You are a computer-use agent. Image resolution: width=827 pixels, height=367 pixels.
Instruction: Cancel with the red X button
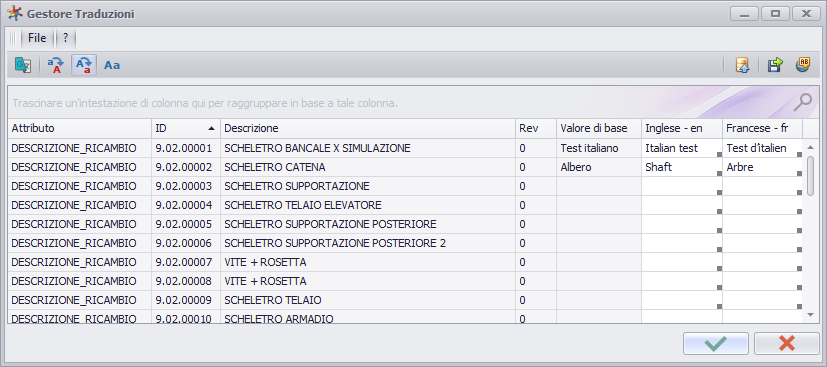pos(786,344)
